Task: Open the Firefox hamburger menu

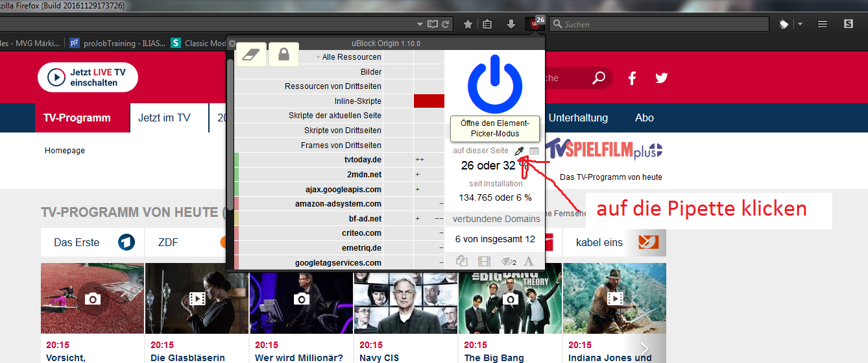Action: (822, 24)
